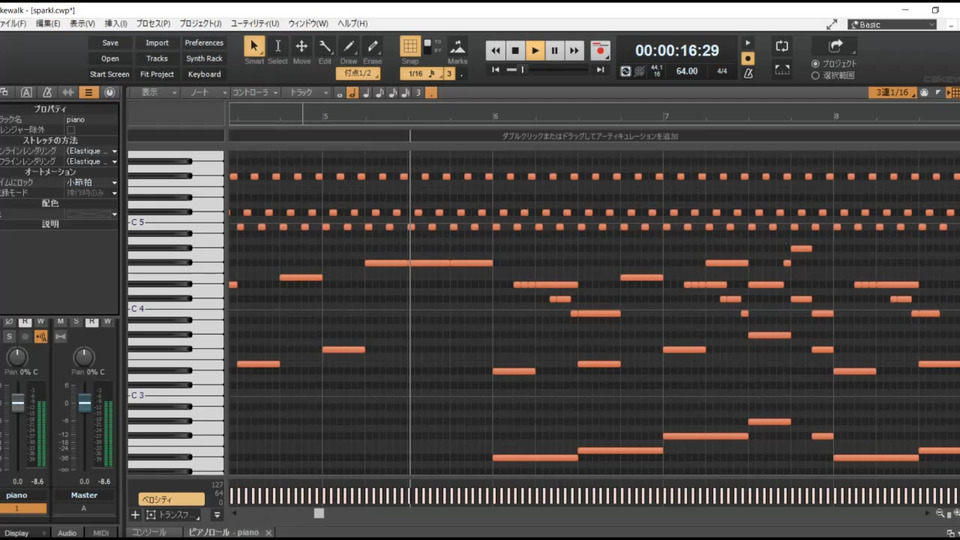Viewport: 960px width, 540px height.
Task: Open the 1/16 snap resolution dropdown
Action: pos(416,74)
